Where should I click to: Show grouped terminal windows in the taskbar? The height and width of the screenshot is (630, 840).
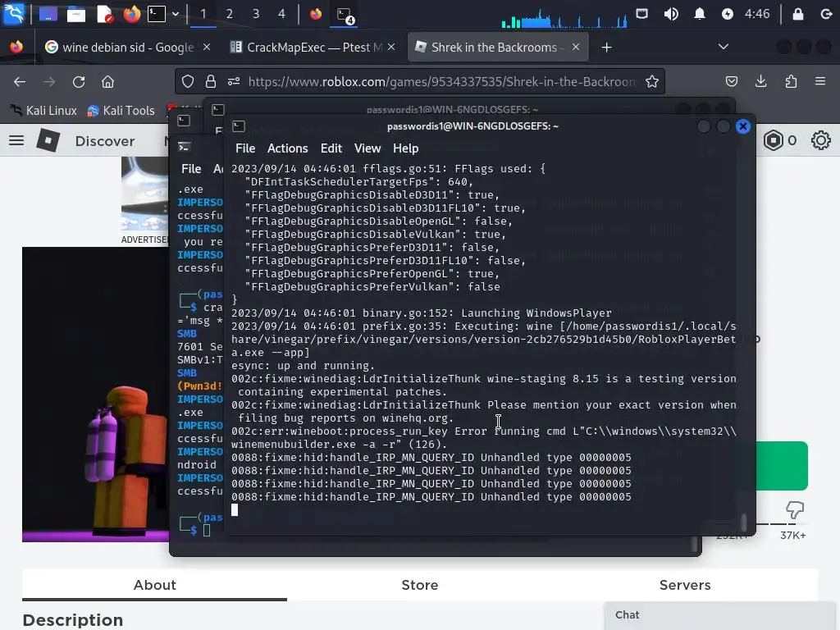click(345, 15)
